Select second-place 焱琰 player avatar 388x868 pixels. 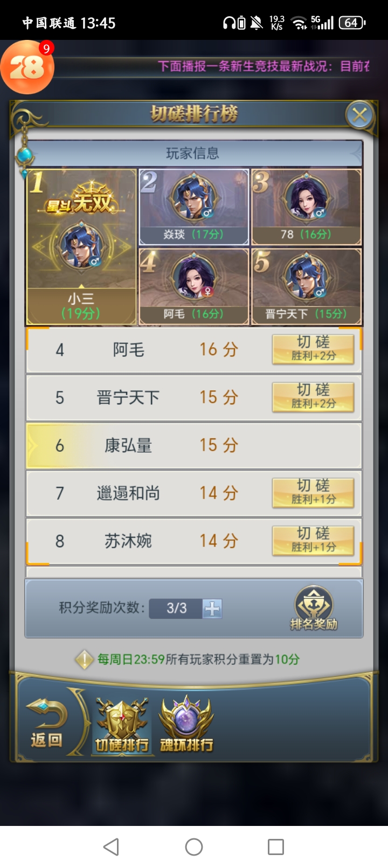click(x=193, y=197)
